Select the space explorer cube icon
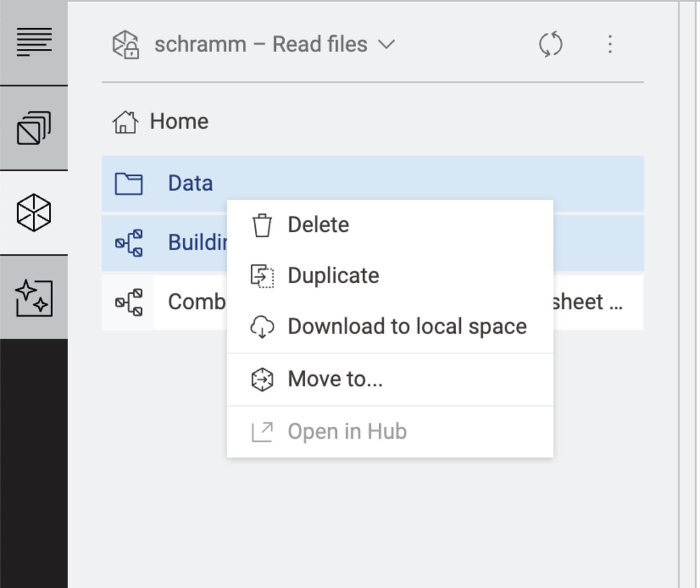The image size is (700, 588). click(34, 213)
